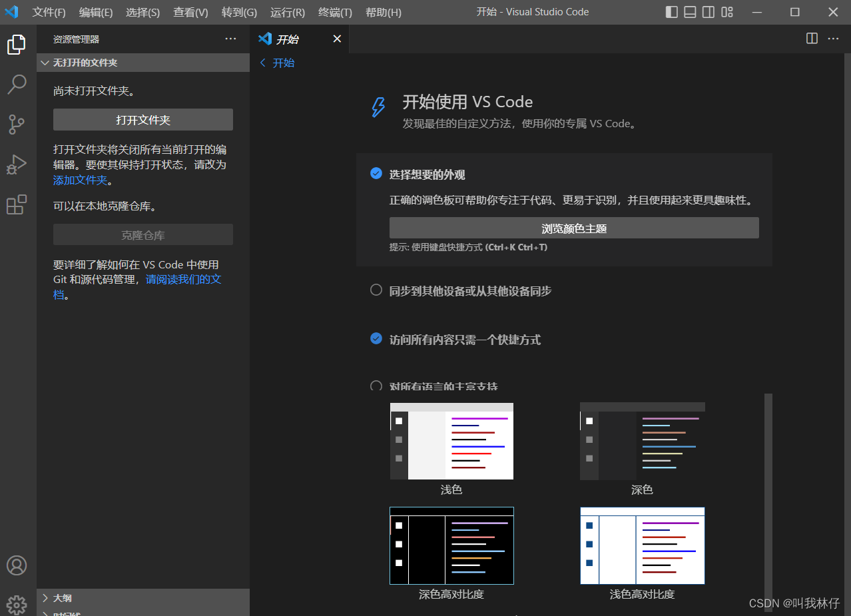Click the 浏览颜色主题 button

click(574, 228)
